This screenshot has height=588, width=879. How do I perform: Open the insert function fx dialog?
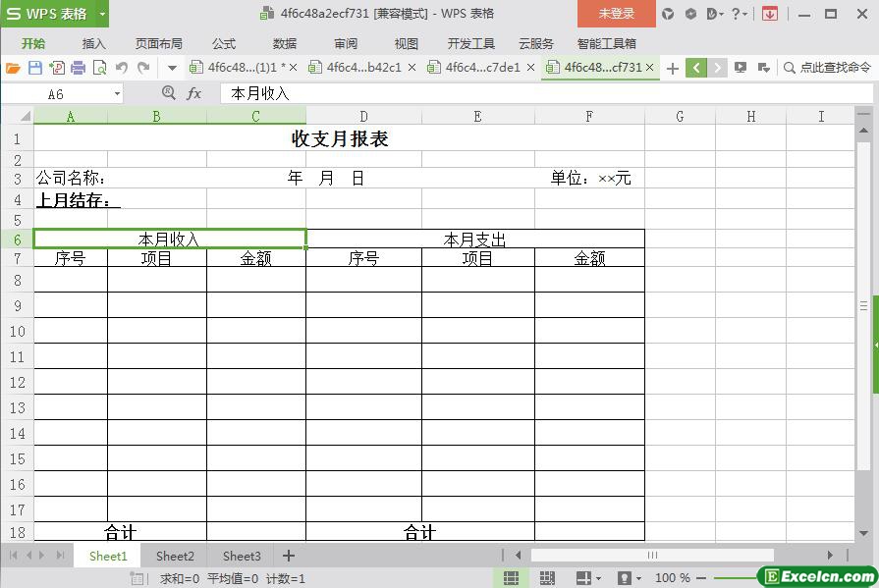point(193,93)
